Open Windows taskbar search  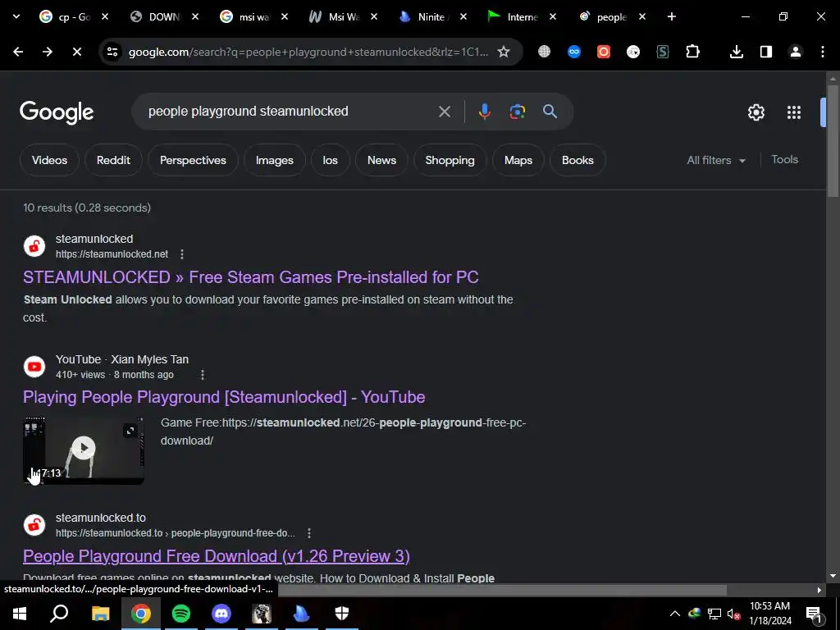(x=59, y=614)
